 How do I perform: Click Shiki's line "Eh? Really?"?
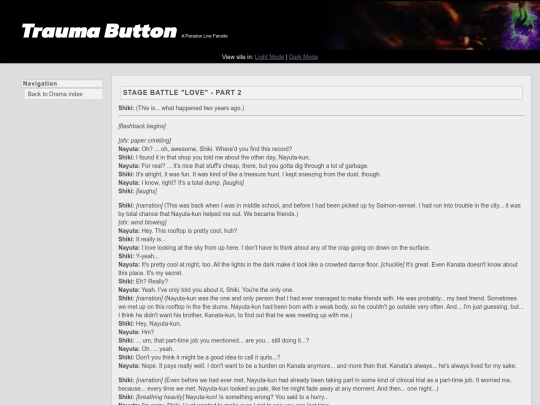pyautogui.click(x=152, y=281)
